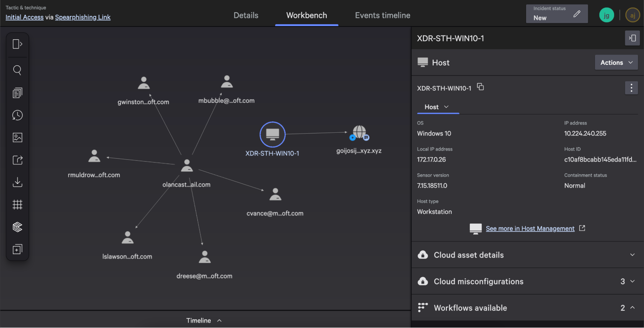Select the XDR-STH-WIN10-1 host node
The height and width of the screenshot is (328, 644).
coord(273,134)
